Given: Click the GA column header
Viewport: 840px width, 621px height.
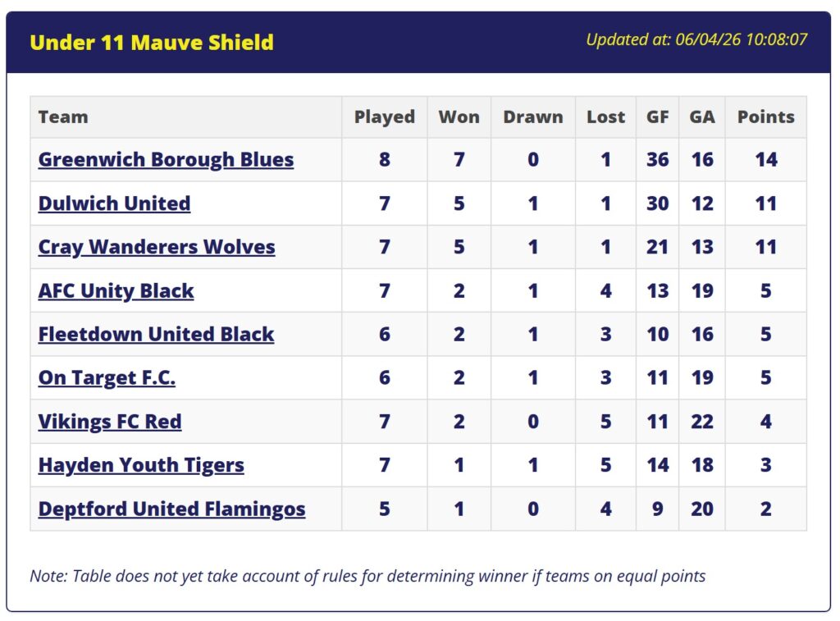Looking at the screenshot, I should tap(701, 116).
